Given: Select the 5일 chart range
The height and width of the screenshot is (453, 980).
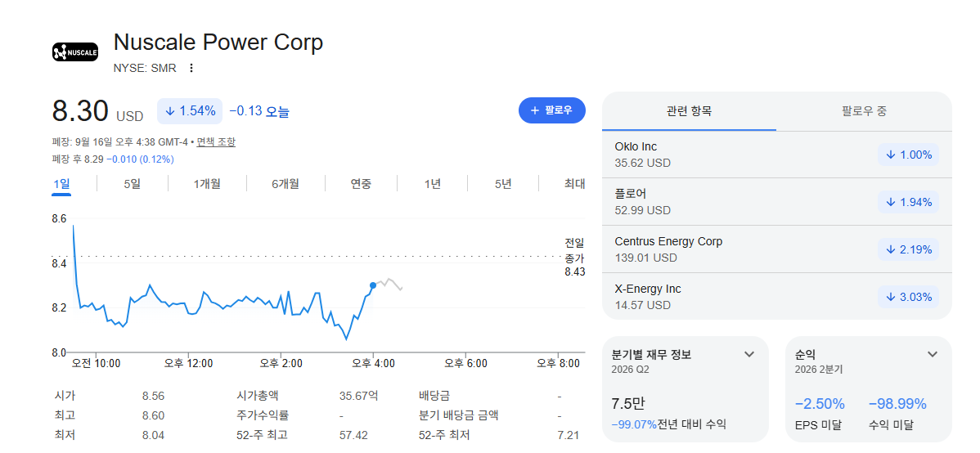Looking at the screenshot, I should (133, 184).
